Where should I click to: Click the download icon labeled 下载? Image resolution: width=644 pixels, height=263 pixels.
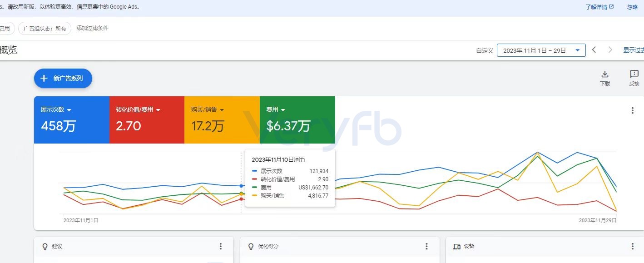pos(605,74)
